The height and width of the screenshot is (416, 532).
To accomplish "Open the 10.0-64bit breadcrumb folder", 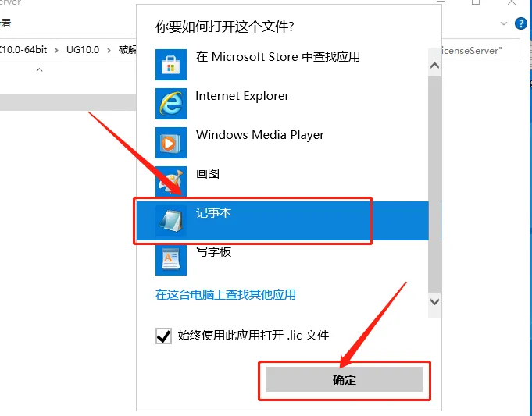I will [23, 50].
